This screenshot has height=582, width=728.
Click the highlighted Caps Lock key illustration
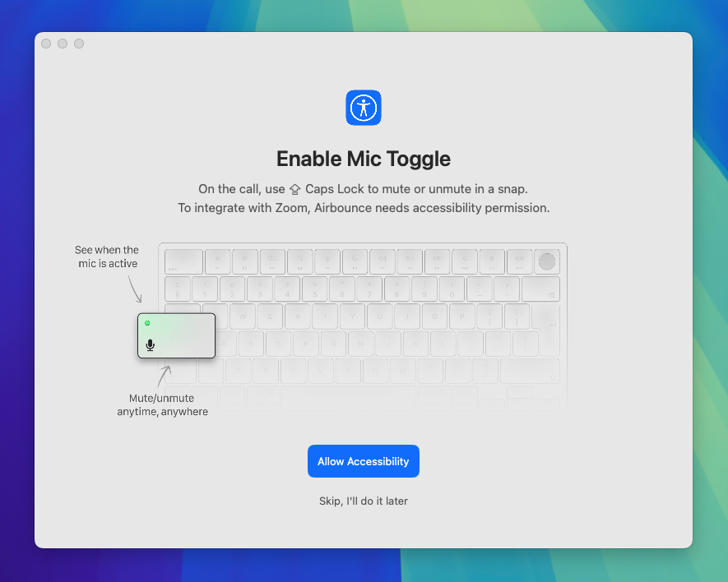coord(176,335)
